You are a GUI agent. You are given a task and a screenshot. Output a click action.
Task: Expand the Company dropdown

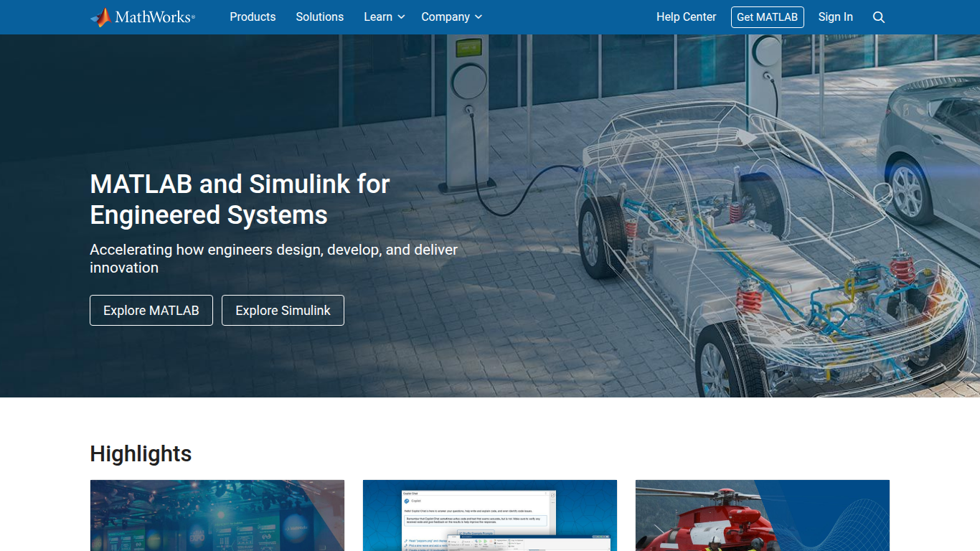tap(452, 17)
